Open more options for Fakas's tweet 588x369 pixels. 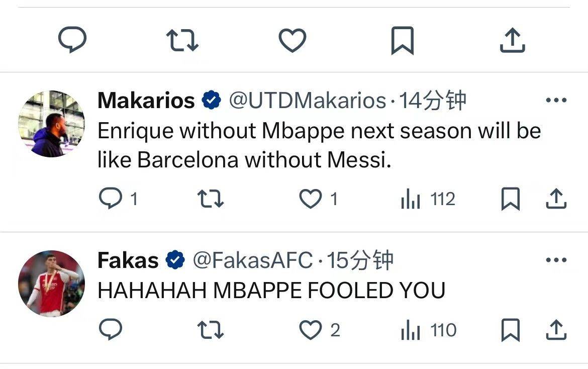pyautogui.click(x=556, y=260)
